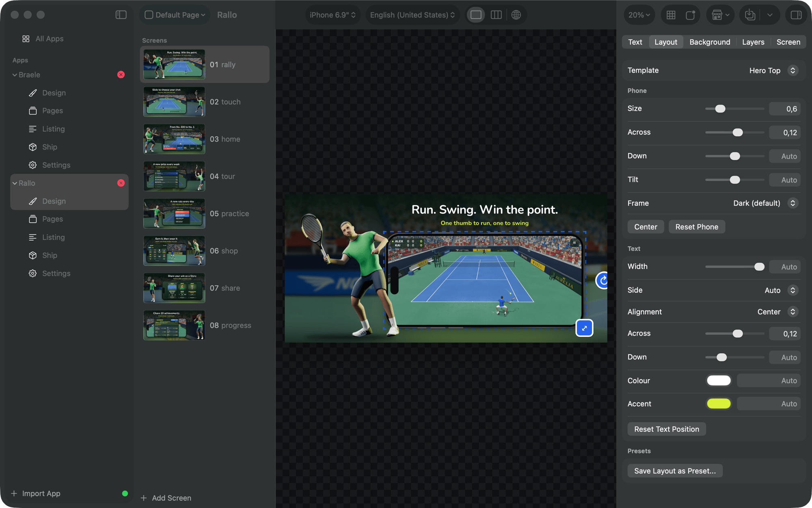Click the export download icon
Viewport: 812px width, 508px height.
pos(750,15)
